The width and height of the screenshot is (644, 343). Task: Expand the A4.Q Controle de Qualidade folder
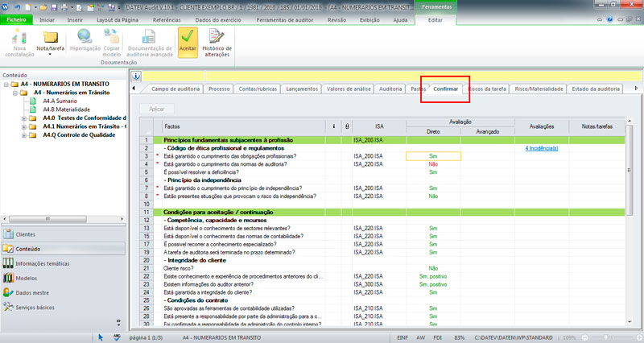(x=24, y=135)
